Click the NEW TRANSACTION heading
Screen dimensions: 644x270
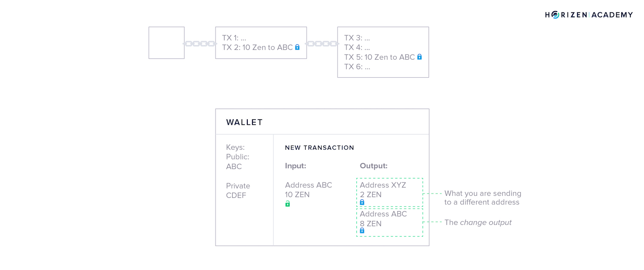319,148
